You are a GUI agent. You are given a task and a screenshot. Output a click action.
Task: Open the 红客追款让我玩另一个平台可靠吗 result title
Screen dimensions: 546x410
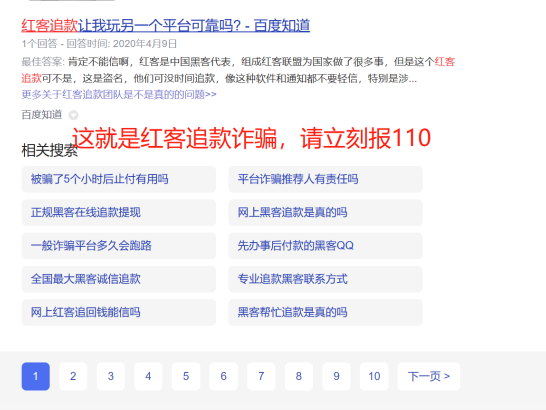tap(165, 25)
